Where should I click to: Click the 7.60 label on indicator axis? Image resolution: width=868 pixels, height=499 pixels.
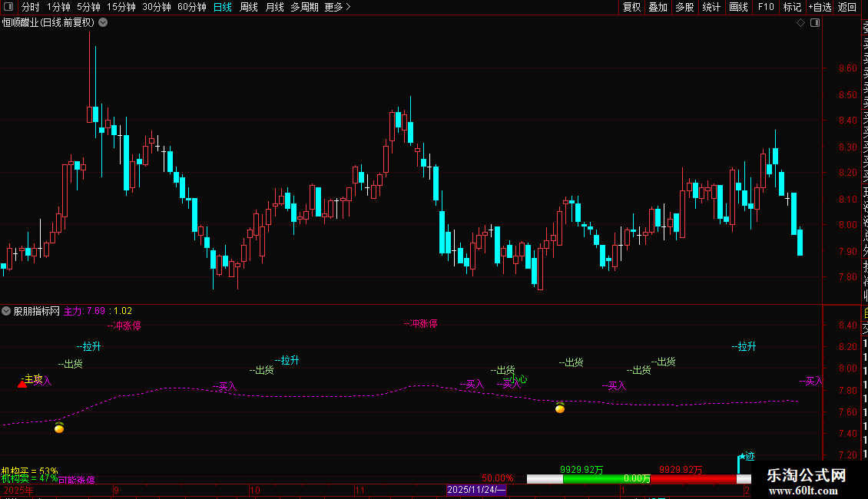[x=847, y=412]
